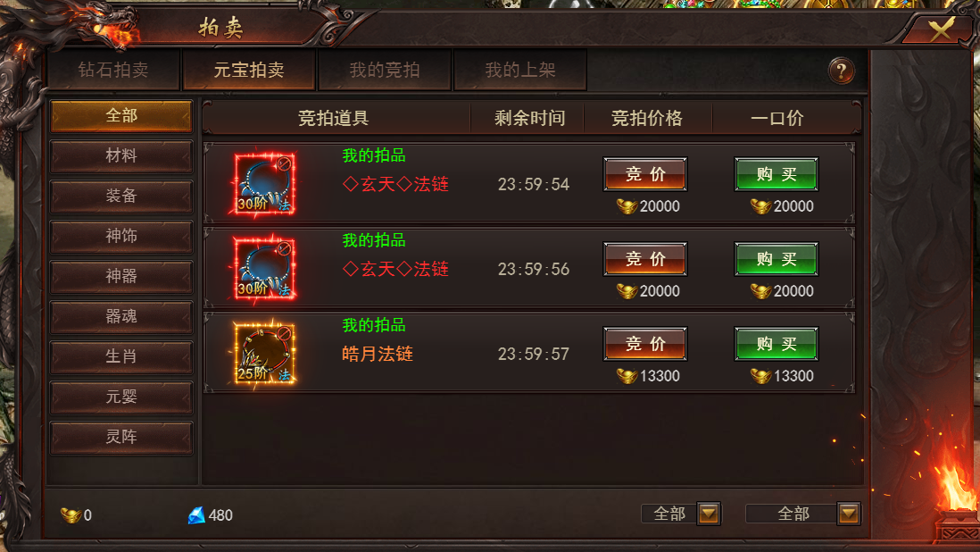Open the 我的竞拍 tab

385,70
